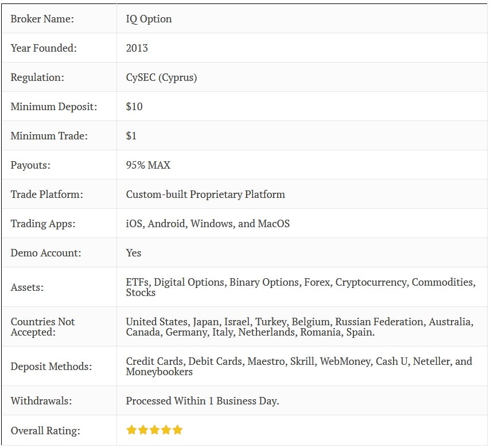Select the IQ Option broker name text
The height and width of the screenshot is (448, 490).
149,19
